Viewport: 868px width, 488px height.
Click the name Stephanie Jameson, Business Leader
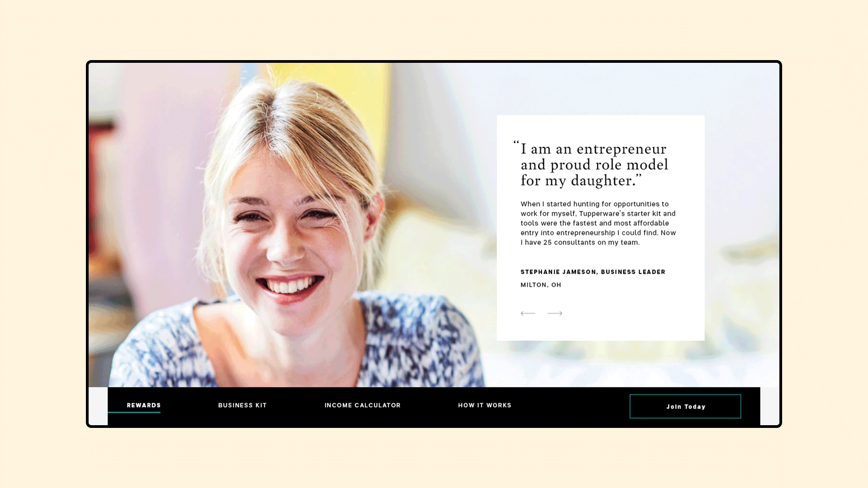[x=593, y=272]
